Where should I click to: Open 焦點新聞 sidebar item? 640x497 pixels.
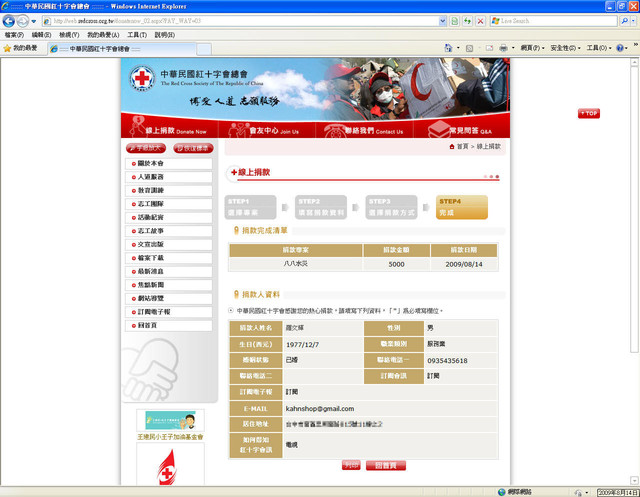169,285
